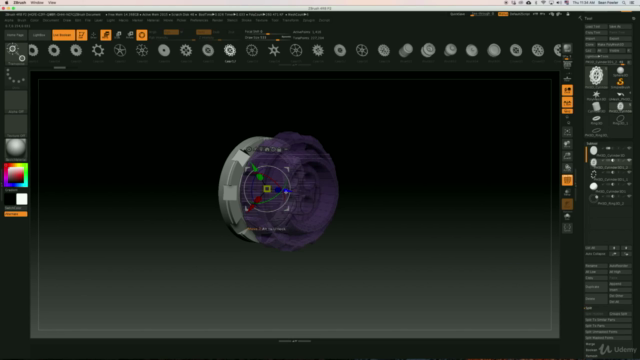The width and height of the screenshot is (640, 360).
Task: Click the Append button
Action: click(620, 284)
